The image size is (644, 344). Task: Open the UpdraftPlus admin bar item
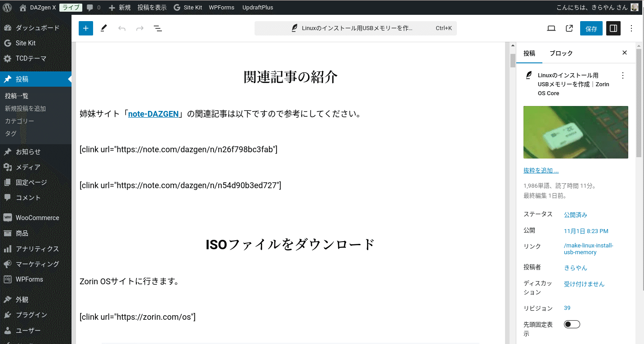257,7
